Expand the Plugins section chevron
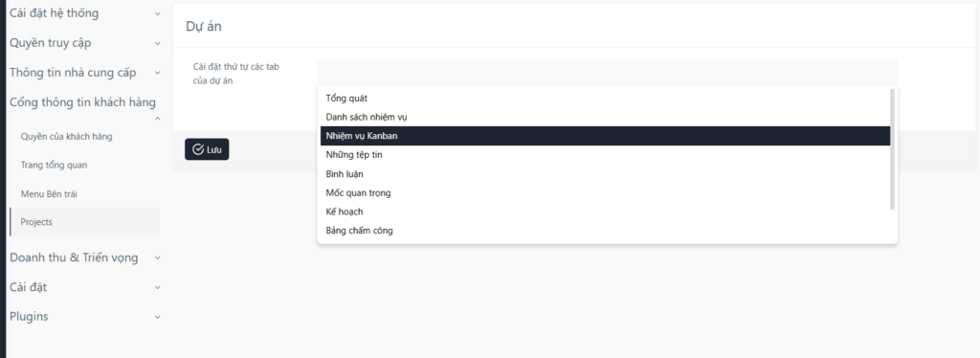 pyautogui.click(x=158, y=317)
